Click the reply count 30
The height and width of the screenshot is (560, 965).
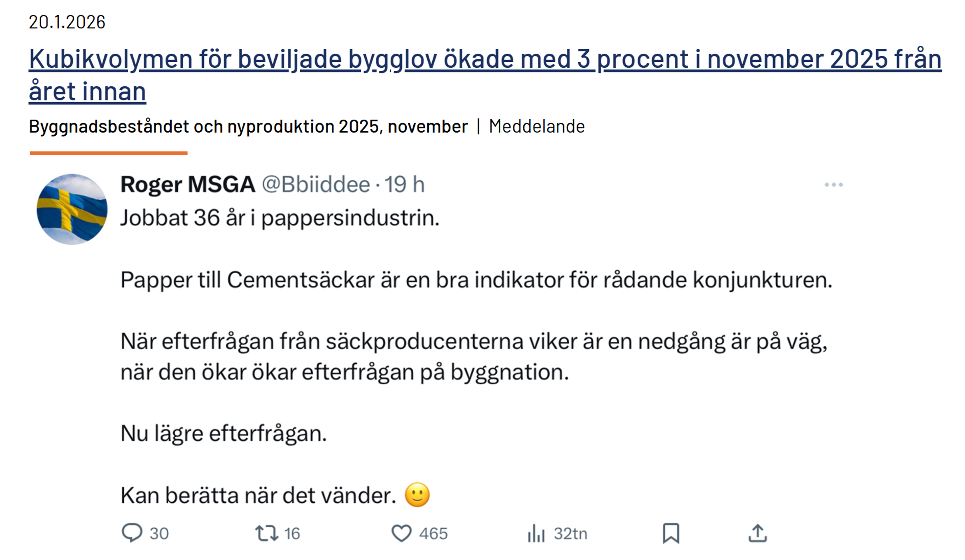(159, 534)
